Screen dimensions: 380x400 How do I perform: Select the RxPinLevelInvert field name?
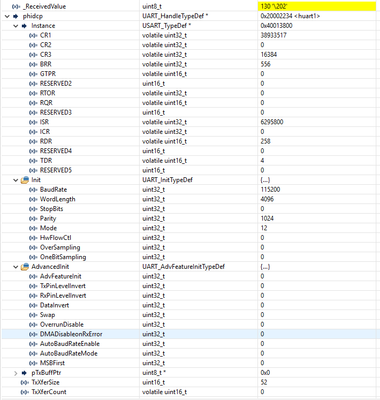click(63, 296)
